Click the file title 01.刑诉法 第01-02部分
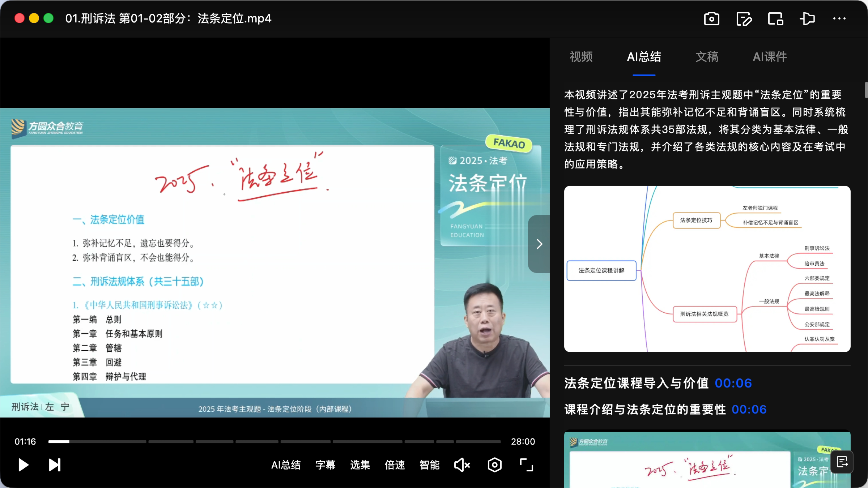This screenshot has width=868, height=488. [168, 18]
